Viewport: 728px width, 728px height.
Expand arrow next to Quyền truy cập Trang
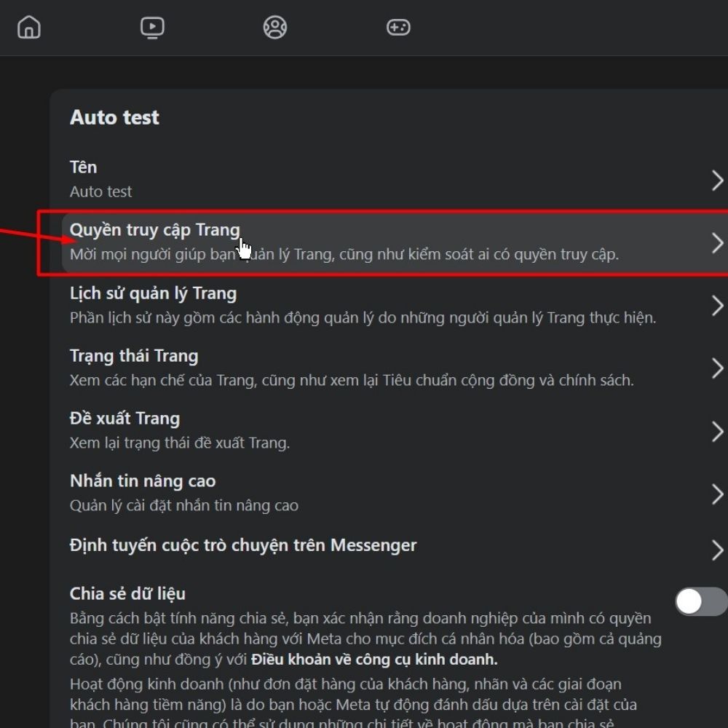717,243
